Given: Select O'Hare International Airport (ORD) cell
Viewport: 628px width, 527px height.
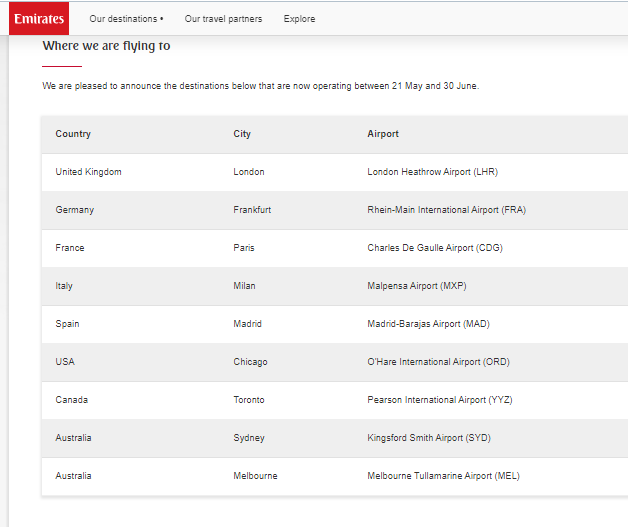Looking at the screenshot, I should coord(439,362).
